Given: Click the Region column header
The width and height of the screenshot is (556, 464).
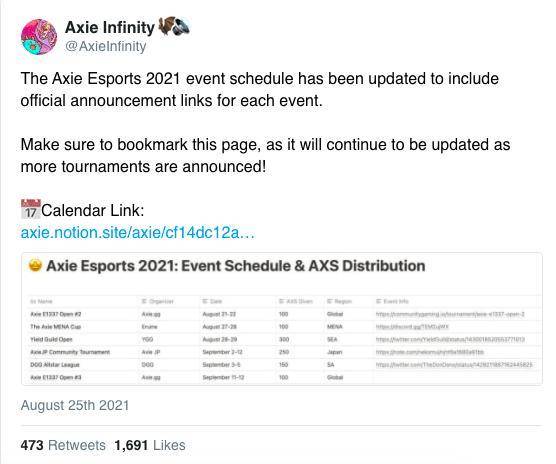Looking at the screenshot, I should [x=339, y=301].
